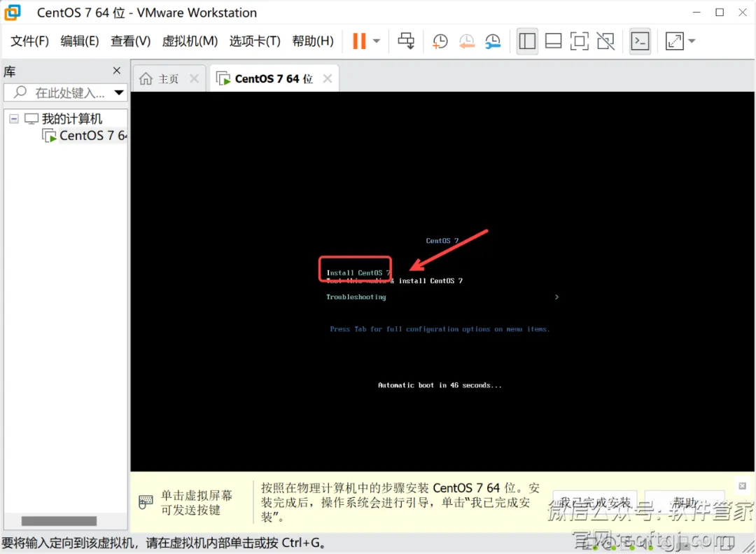This screenshot has width=756, height=554.
Task: Select Troubleshooting boot menu entry
Action: click(x=356, y=297)
